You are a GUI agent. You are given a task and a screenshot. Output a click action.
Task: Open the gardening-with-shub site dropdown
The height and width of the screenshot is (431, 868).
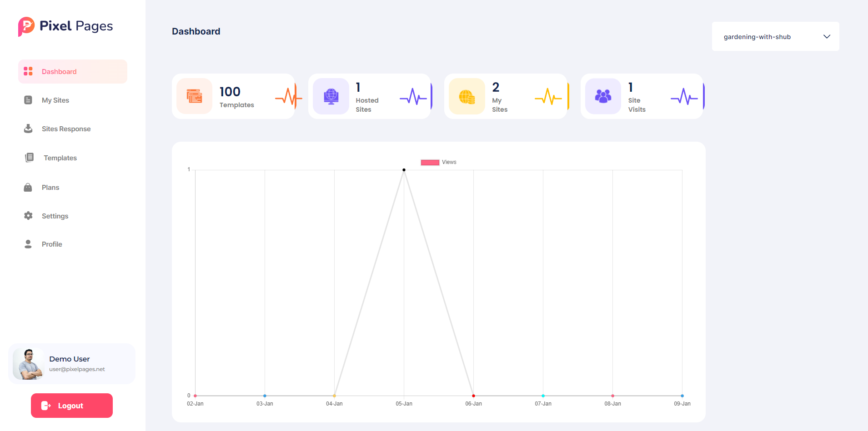coord(775,37)
